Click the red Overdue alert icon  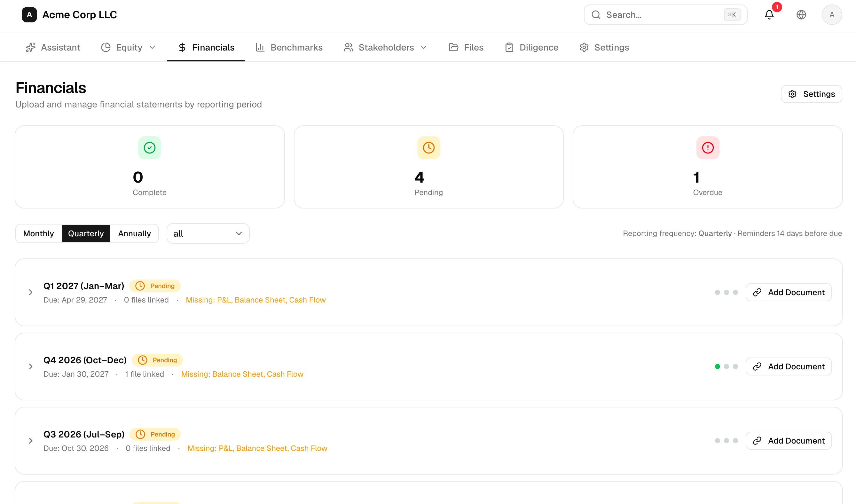(x=708, y=148)
